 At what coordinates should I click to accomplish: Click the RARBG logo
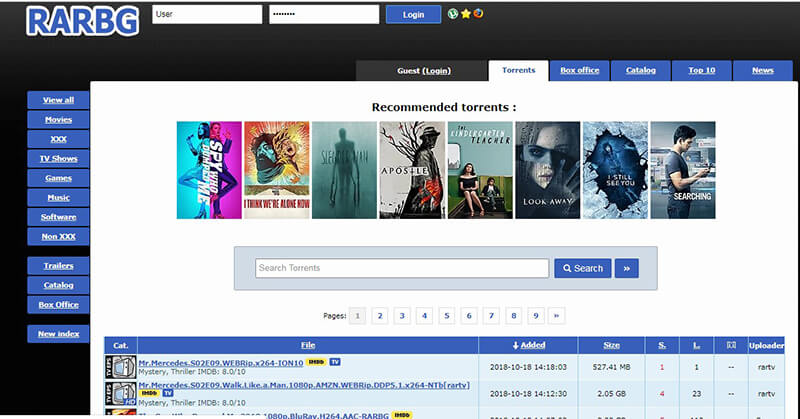click(x=82, y=21)
